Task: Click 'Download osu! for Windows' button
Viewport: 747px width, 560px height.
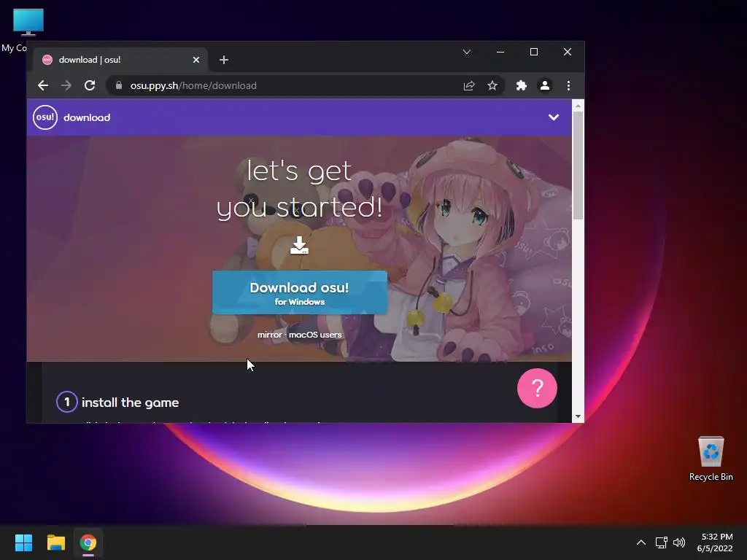Action: coord(300,292)
